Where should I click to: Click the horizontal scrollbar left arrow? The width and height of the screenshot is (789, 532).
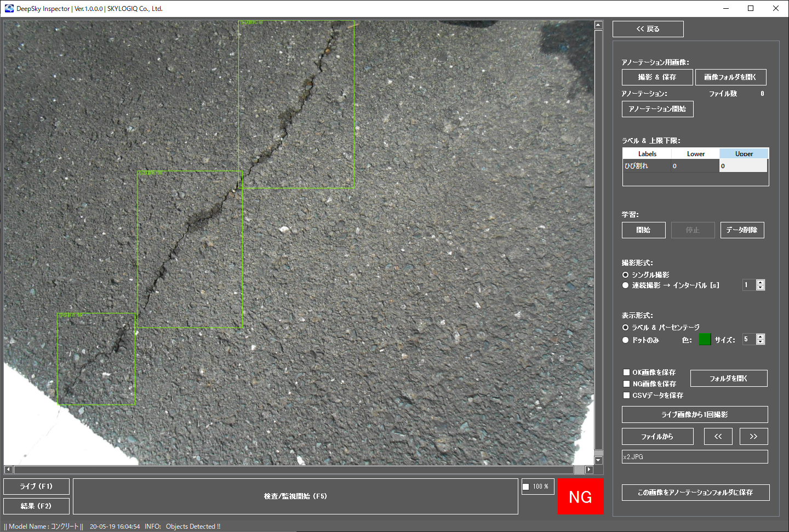8,470
